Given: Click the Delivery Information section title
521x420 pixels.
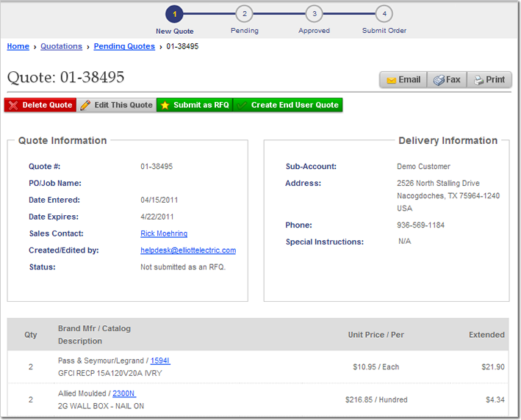Looking at the screenshot, I should pos(448,140).
